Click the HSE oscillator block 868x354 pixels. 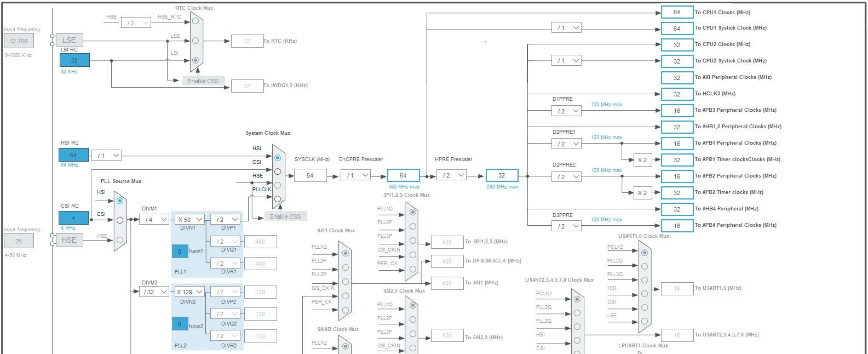point(69,240)
